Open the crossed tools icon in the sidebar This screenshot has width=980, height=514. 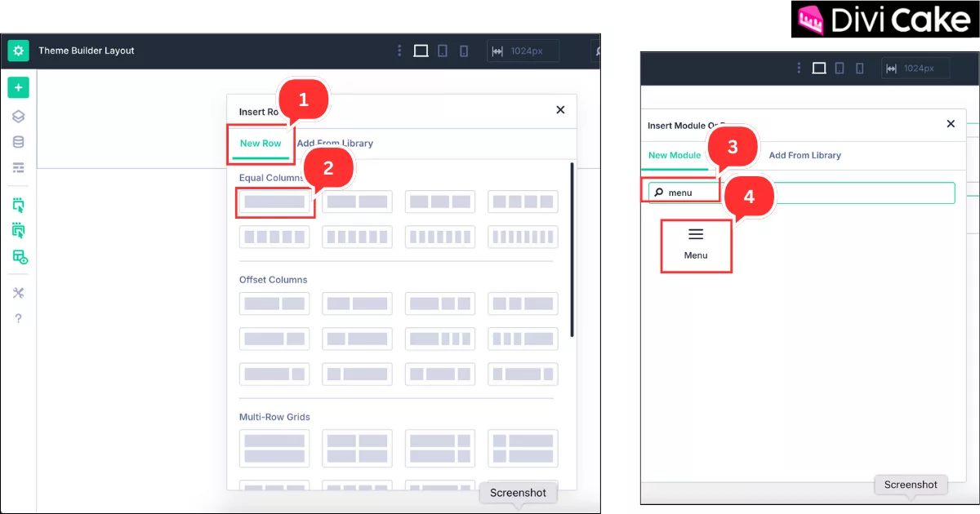click(19, 293)
